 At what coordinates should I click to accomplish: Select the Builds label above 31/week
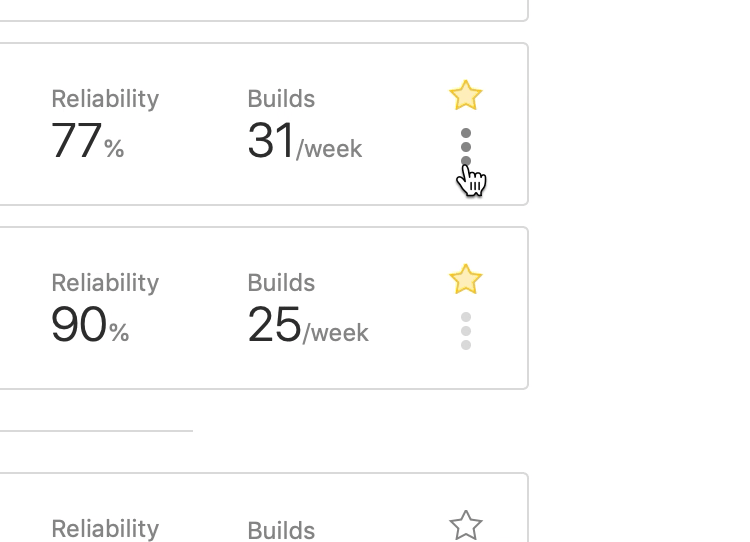tap(281, 99)
